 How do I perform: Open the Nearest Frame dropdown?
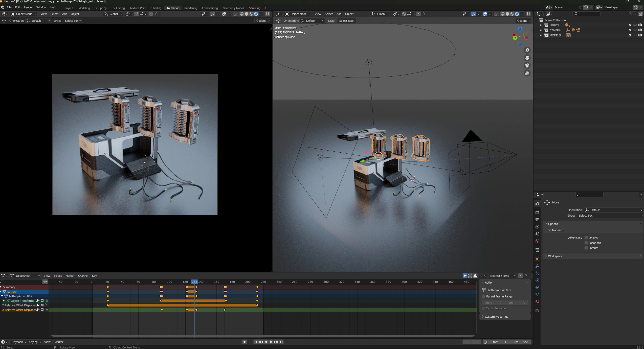(503, 276)
